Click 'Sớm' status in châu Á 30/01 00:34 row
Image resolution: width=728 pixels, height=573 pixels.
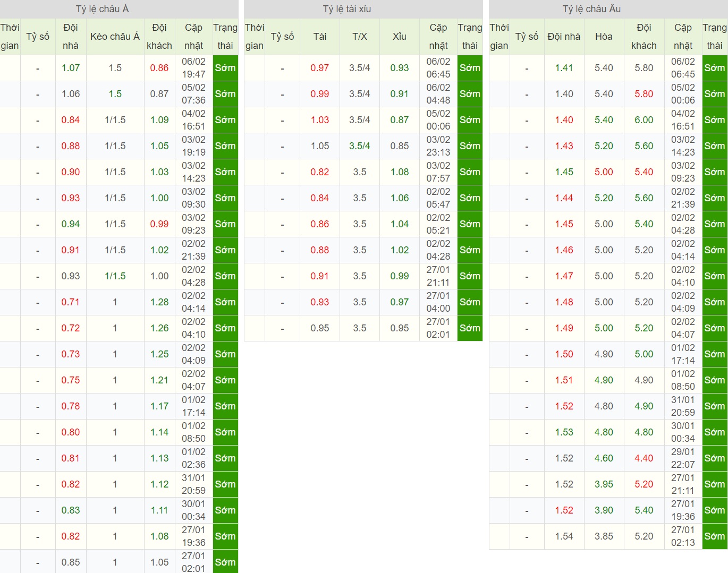click(x=225, y=510)
